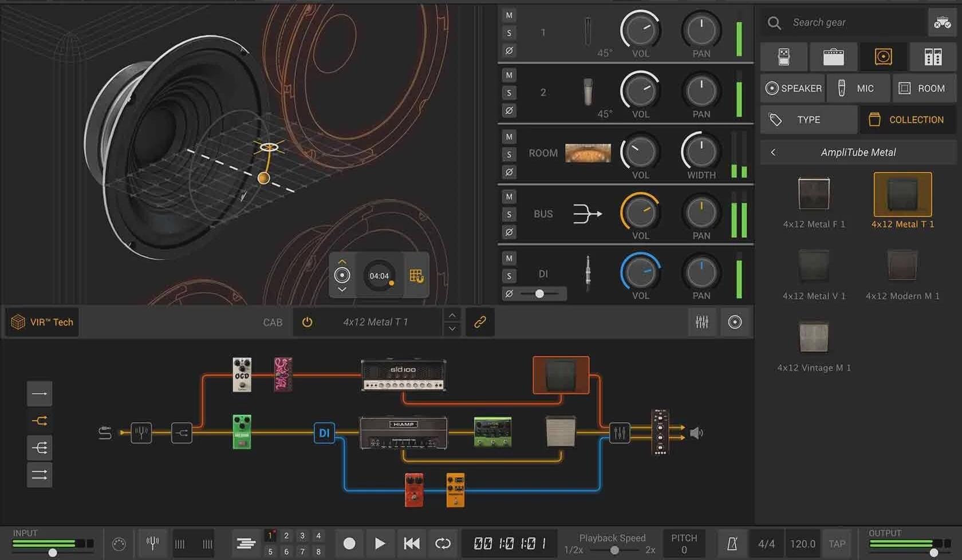Open the room type image selector

pyautogui.click(x=588, y=153)
